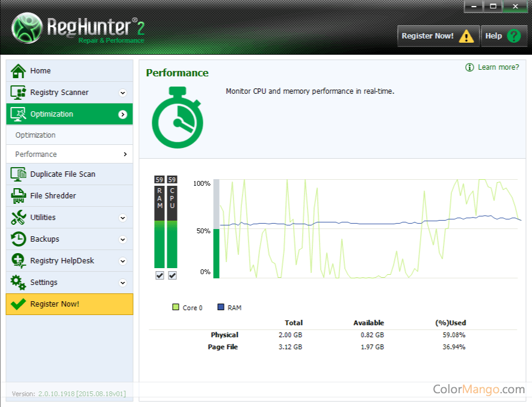Select the Performance sub-item

point(70,154)
